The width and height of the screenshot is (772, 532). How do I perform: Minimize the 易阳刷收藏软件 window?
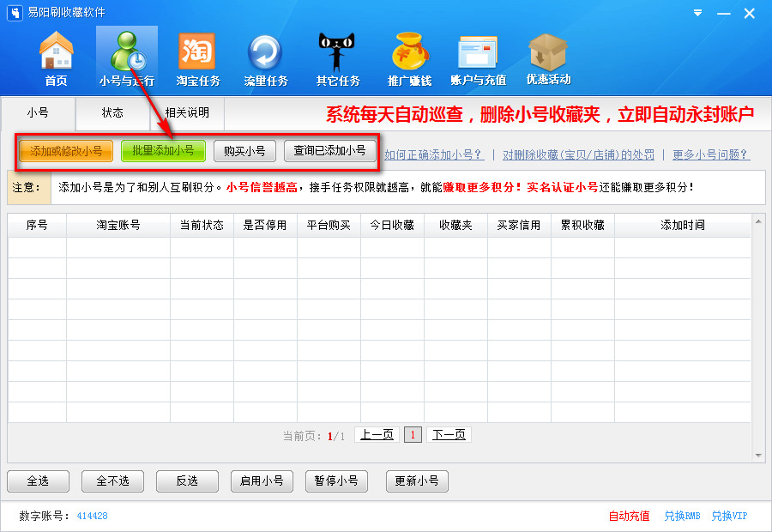723,14
